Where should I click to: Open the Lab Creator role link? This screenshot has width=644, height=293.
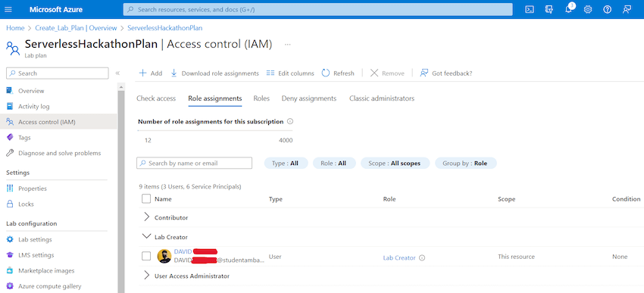click(x=399, y=257)
